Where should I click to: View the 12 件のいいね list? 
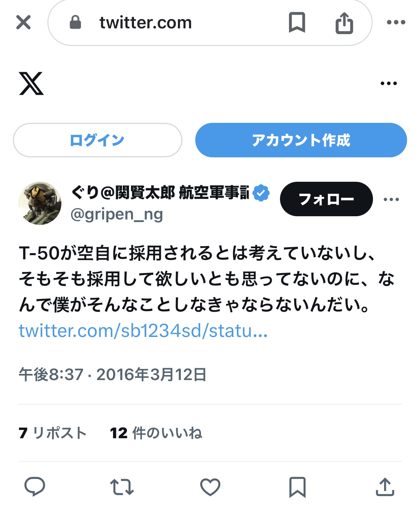point(156,433)
